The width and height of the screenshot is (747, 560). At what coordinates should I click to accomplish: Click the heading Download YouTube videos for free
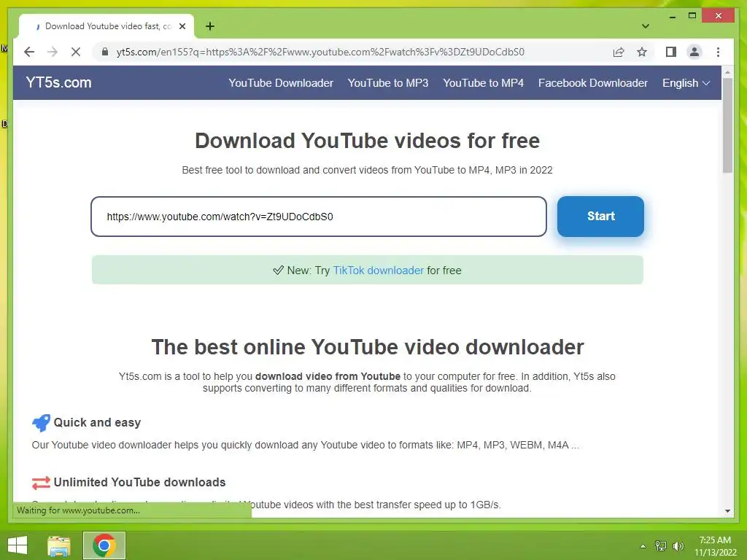(x=368, y=141)
